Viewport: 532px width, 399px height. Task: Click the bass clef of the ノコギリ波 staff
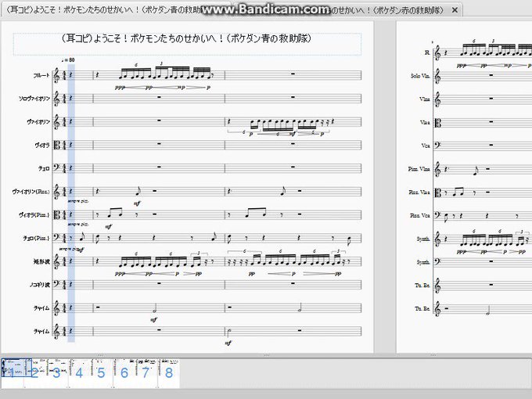[x=56, y=284]
